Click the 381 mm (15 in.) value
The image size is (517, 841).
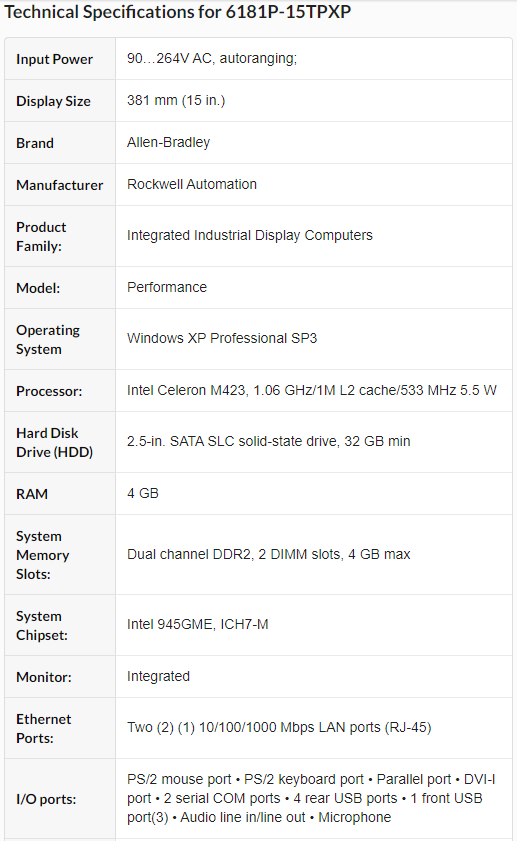pyautogui.click(x=176, y=100)
